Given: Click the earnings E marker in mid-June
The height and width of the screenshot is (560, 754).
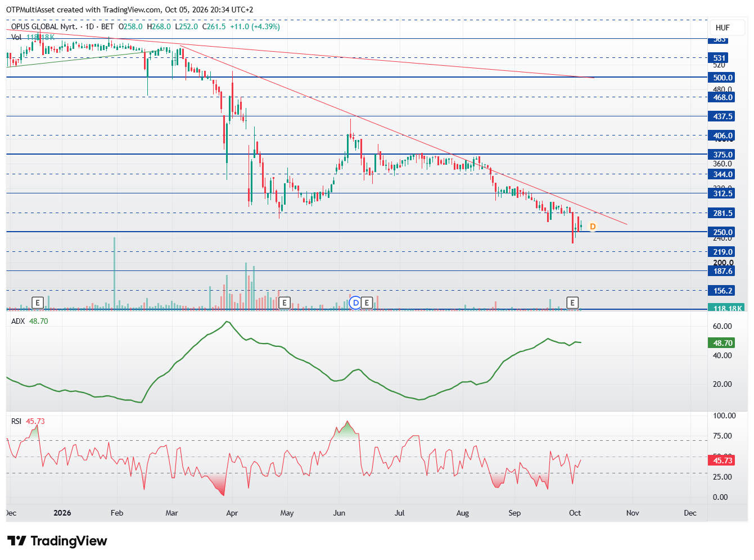Looking at the screenshot, I should 367,303.
